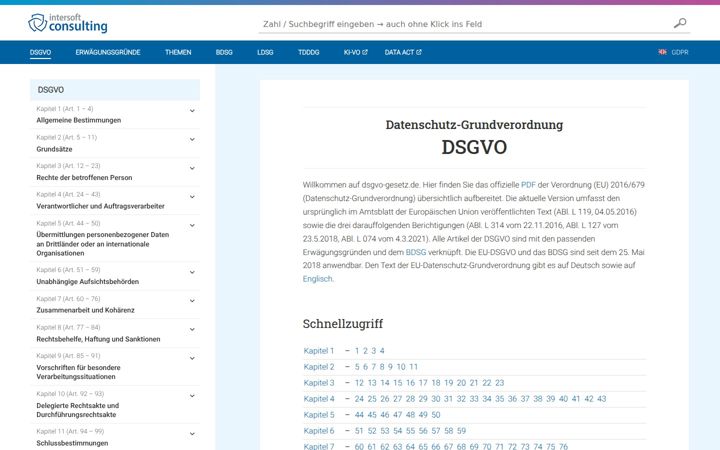The height and width of the screenshot is (450, 720).
Task: Click the intersoft consulting logo
Action: tap(68, 23)
